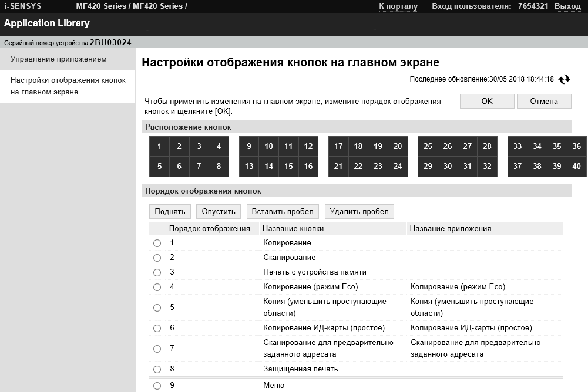Open Настройки отображения кнопок на главном экране sidebar item

(x=68, y=86)
